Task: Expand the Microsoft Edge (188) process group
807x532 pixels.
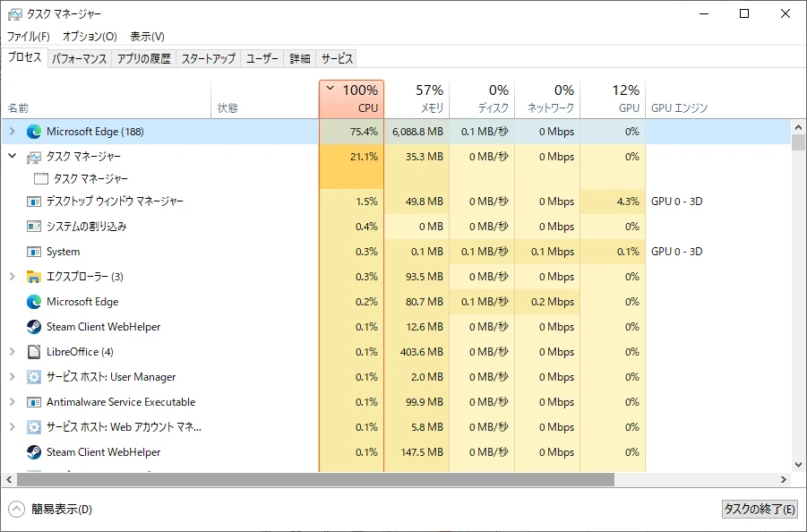Action: (12, 132)
